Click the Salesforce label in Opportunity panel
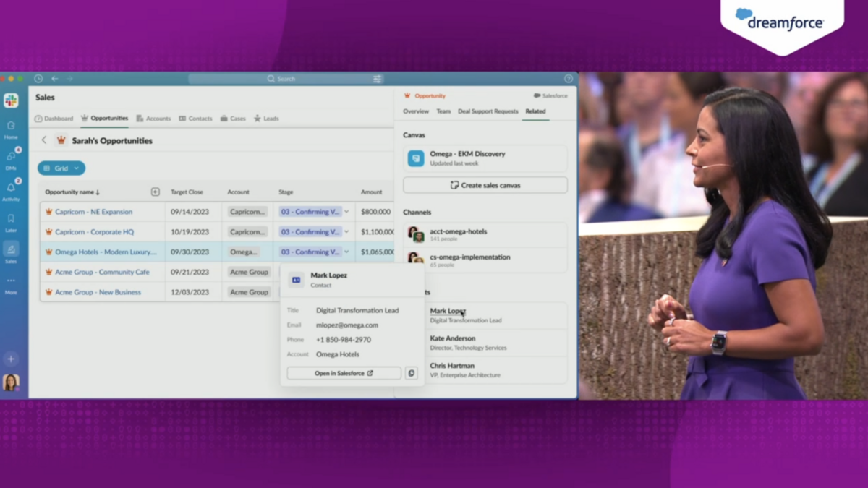 (550, 95)
